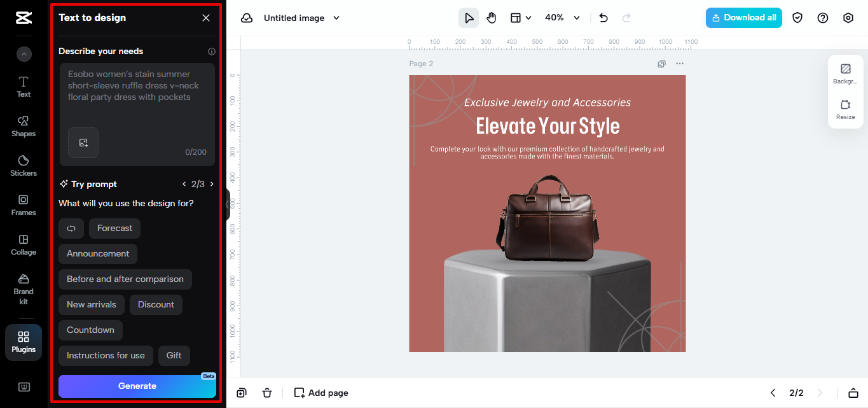This screenshot has height=408, width=868.
Task: Select the Hand tool for panning
Action: pos(491,17)
